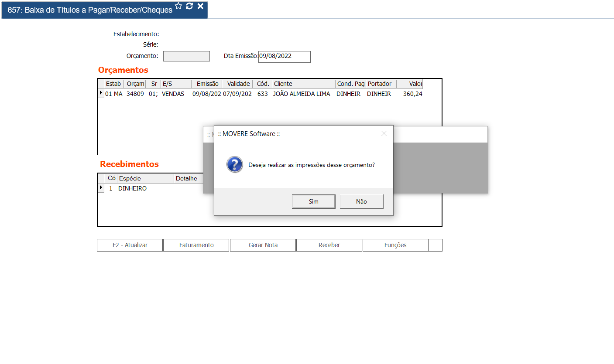Click the emission date cell 09/08/202
Screen dimensions: 614x364
[x=207, y=94]
